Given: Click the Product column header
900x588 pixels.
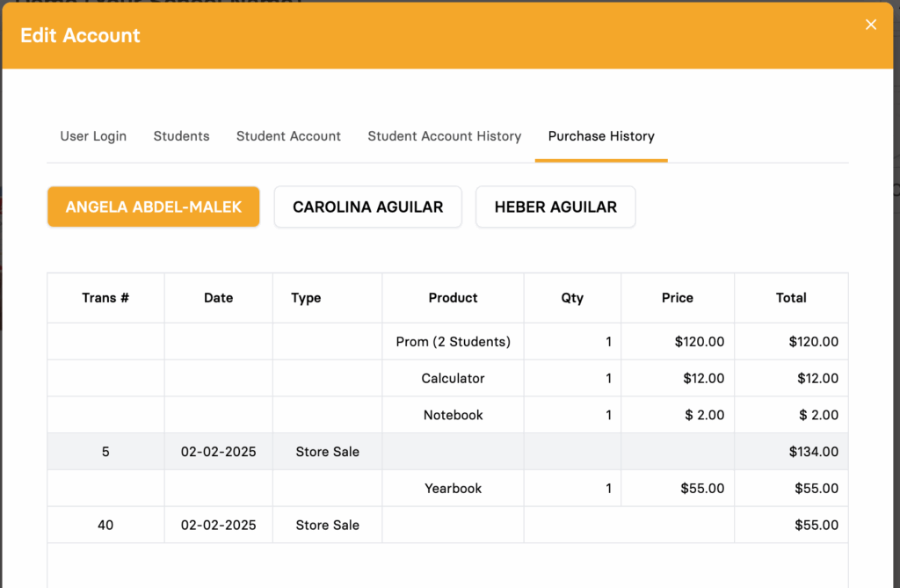Looking at the screenshot, I should pos(453,298).
